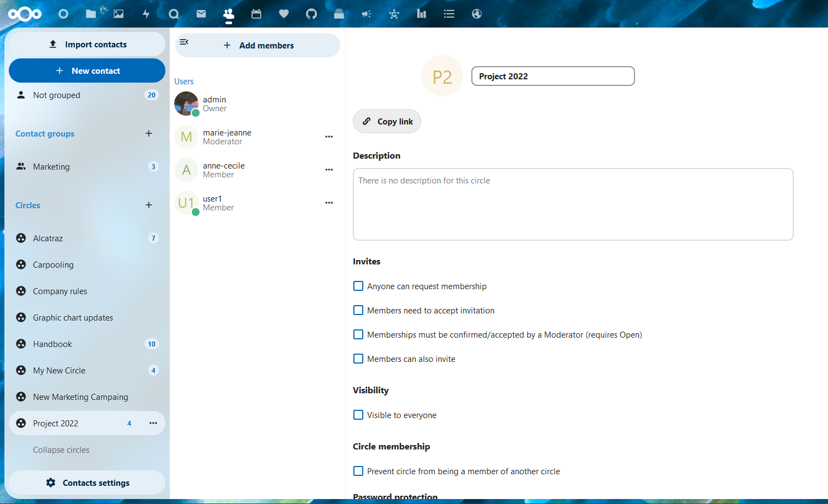Viewport: 828px width, 504px height.
Task: Check 'Members need to accept invitation'
Action: [358, 310]
